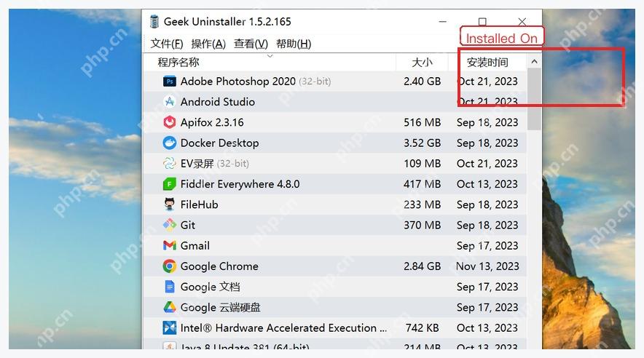Click EV录屏's Oct 21, 2023 date
The image size is (644, 358).
click(x=487, y=163)
